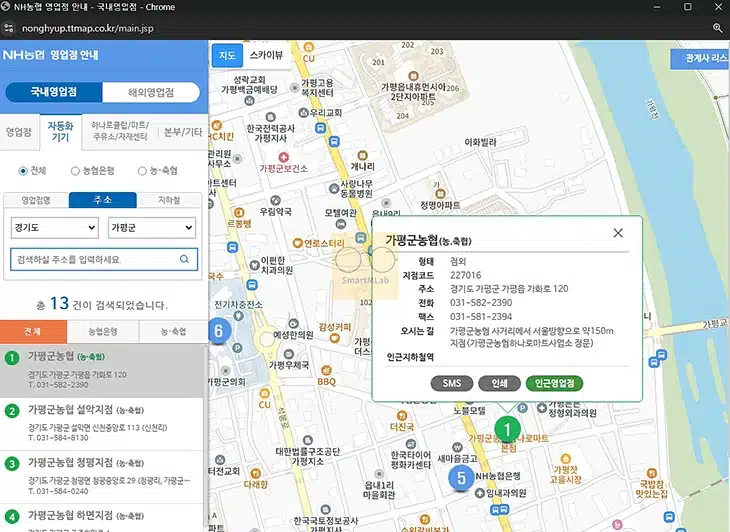Click 감성커피 cafe map icon

click(x=334, y=338)
